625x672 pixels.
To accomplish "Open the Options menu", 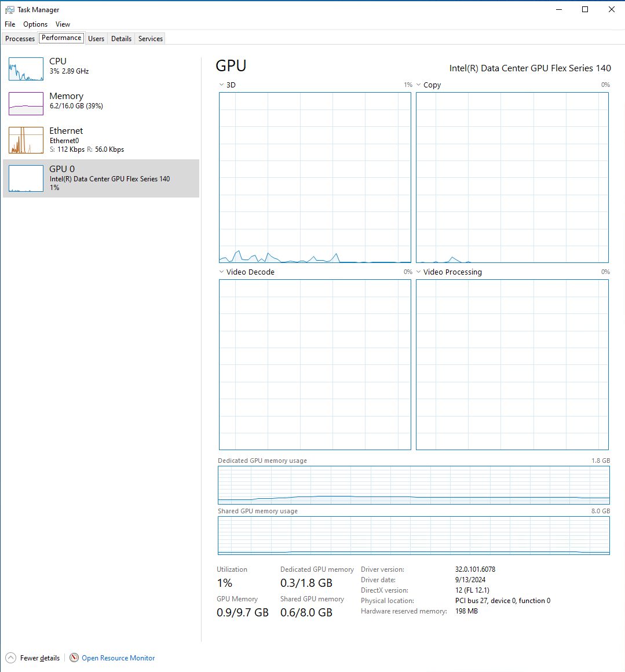I will (x=35, y=24).
